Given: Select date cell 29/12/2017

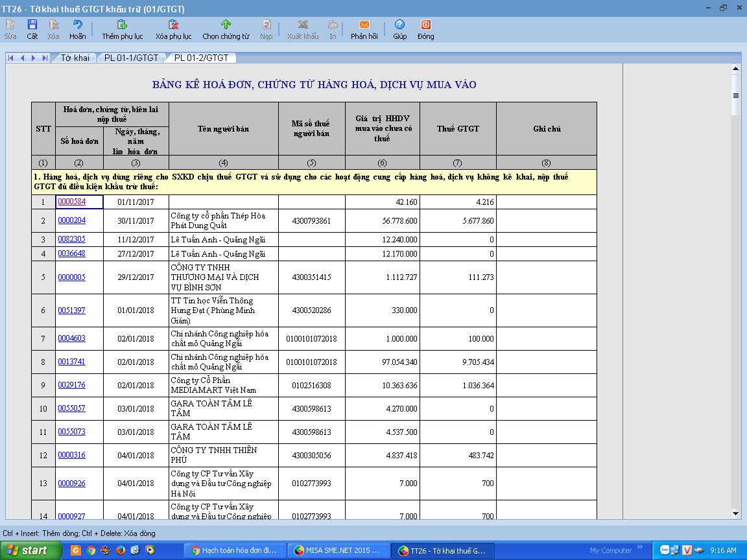Looking at the screenshot, I should click(x=136, y=277).
